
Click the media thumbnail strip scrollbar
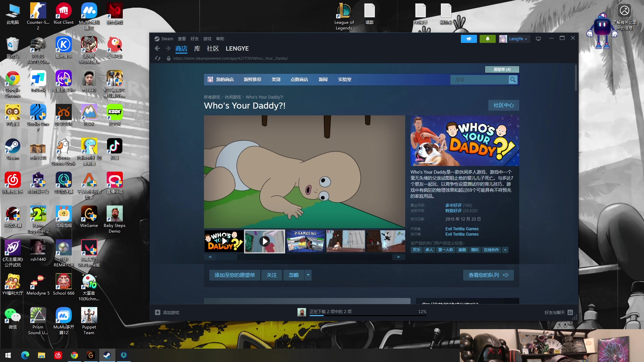(304, 257)
